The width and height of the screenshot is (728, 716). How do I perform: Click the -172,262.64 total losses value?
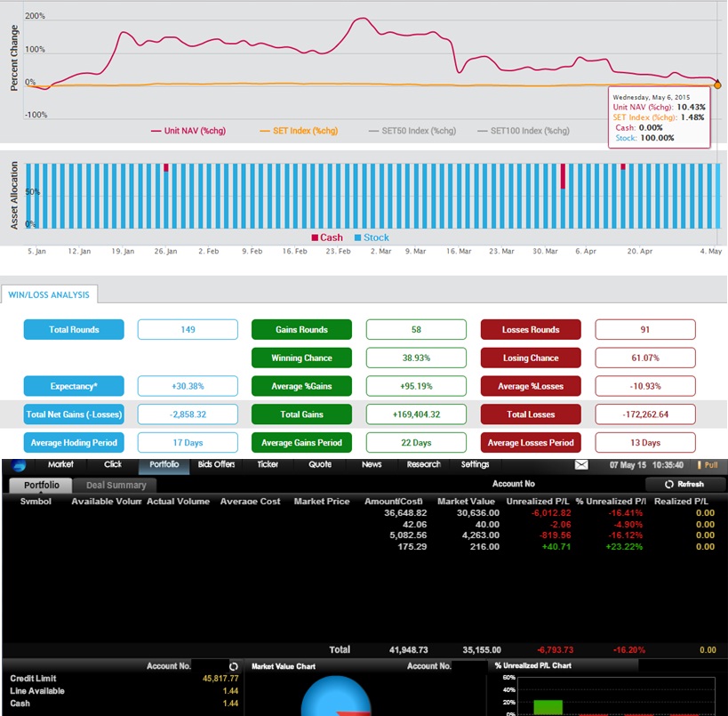click(645, 414)
